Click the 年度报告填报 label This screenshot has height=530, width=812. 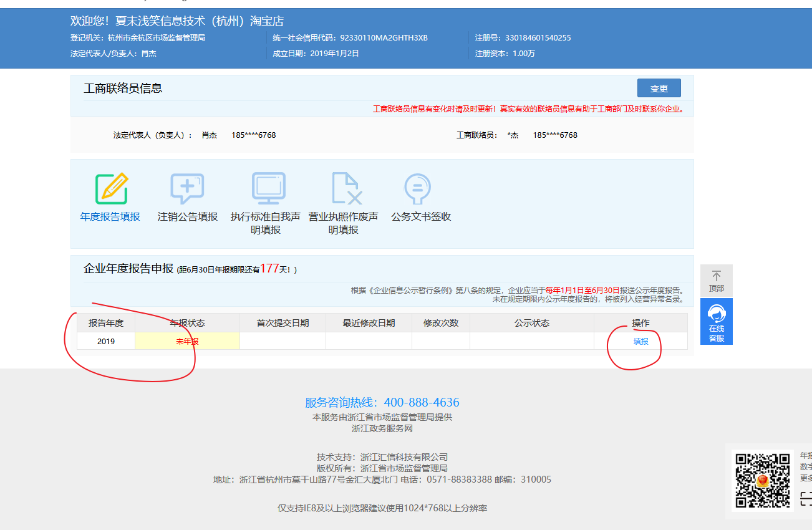(110, 217)
